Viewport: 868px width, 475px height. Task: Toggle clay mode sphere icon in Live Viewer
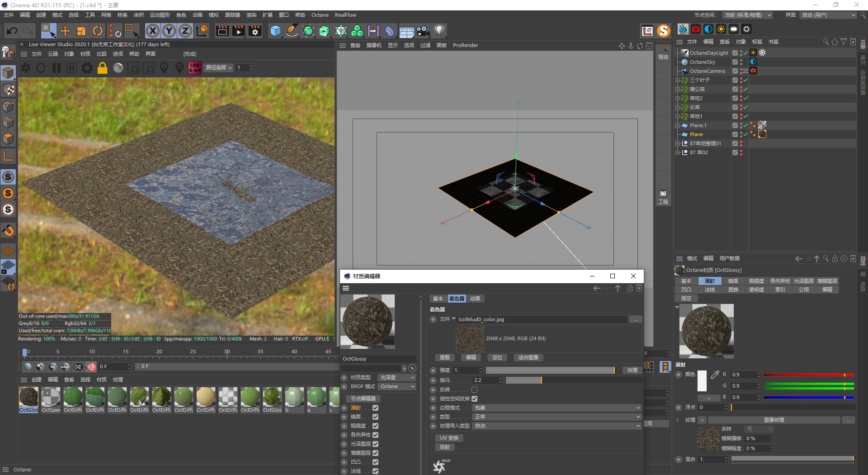pyautogui.click(x=118, y=68)
